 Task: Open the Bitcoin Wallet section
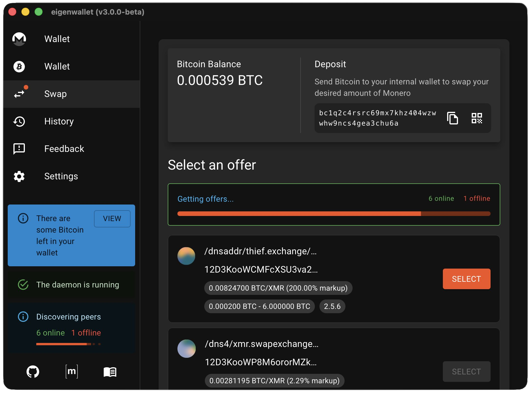(57, 66)
